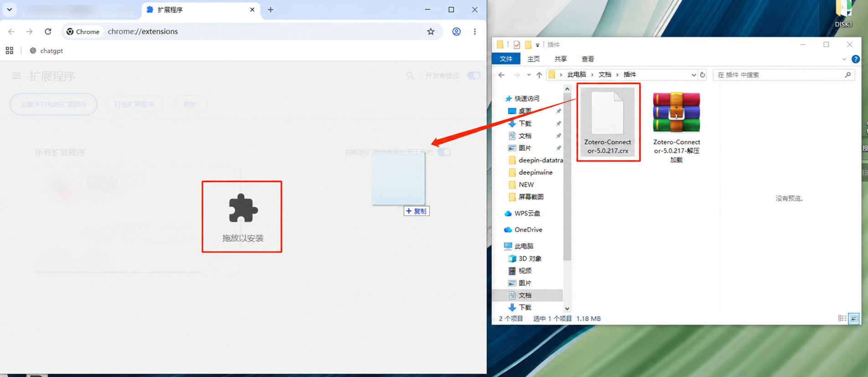Screen dimensions: 868x377
Task: Refresh the Explorer folder view
Action: (x=703, y=75)
